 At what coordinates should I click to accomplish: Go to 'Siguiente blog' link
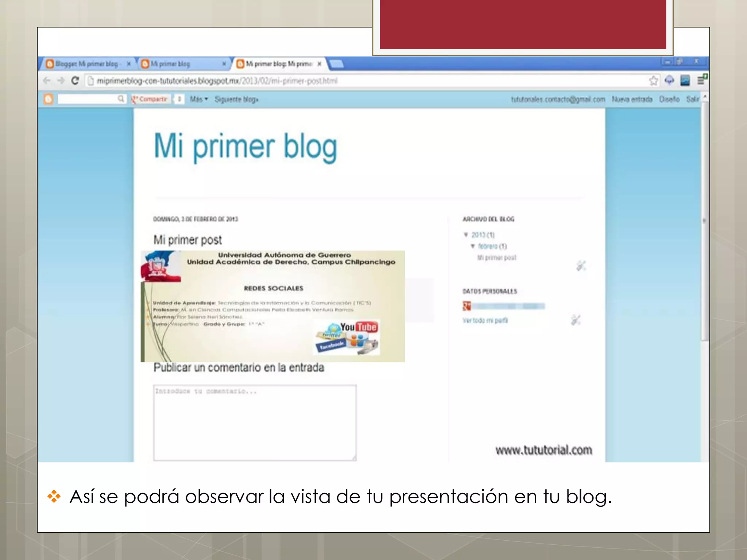tap(236, 99)
